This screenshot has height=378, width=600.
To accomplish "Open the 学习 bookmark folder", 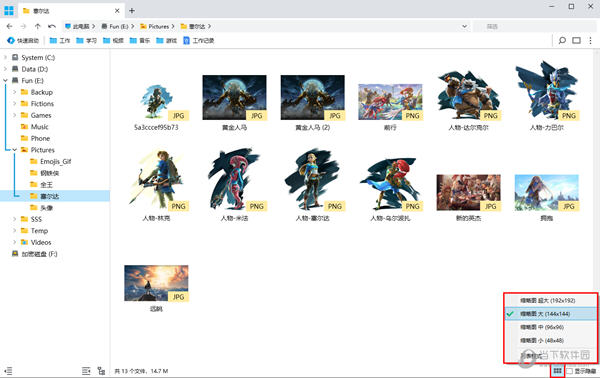I will point(86,40).
